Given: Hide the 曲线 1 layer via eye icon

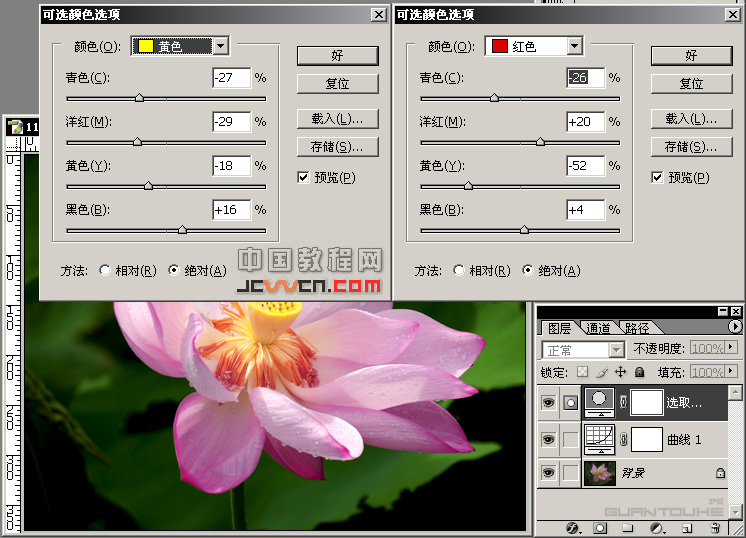Looking at the screenshot, I should (x=546, y=439).
